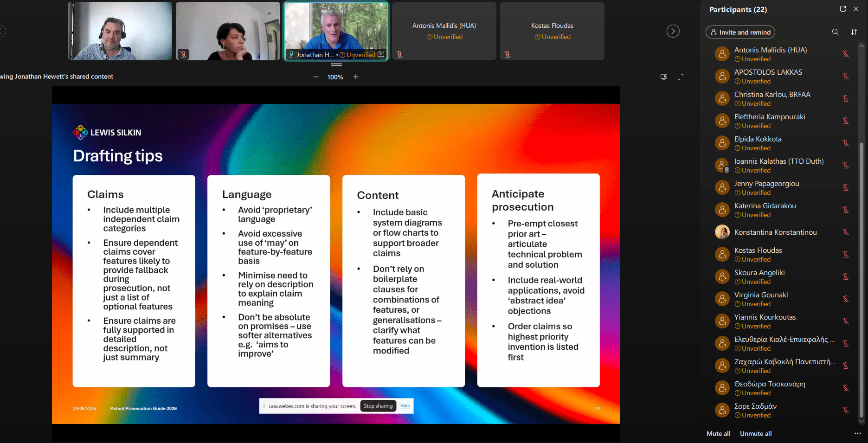Collapse the video strip with the handle
This screenshot has width=868, height=443.
[x=336, y=65]
